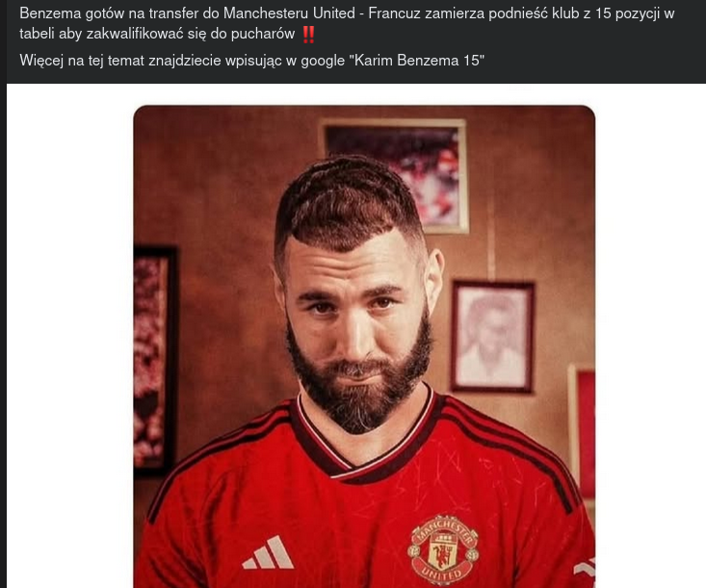Click the Adidas logo on the red shirt
This screenshot has width=706, height=588.
pyautogui.click(x=267, y=552)
